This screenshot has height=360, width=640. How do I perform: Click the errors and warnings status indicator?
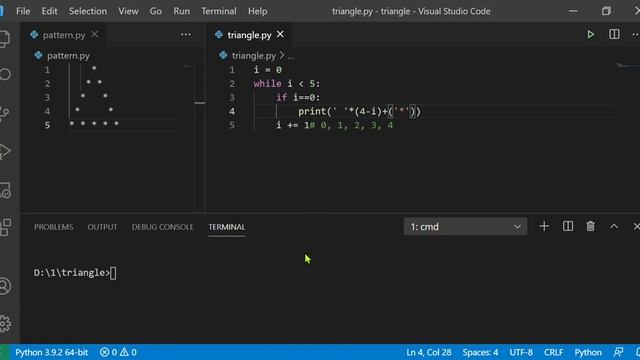118,352
